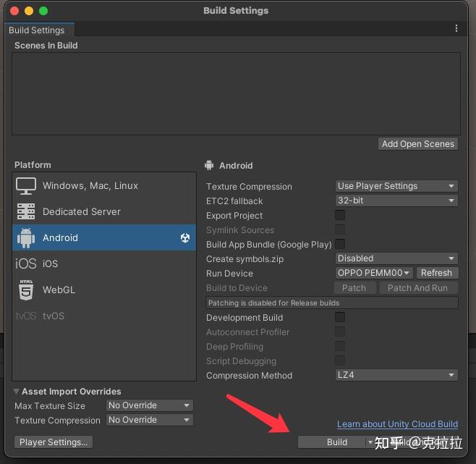Refresh the run device list

tap(436, 273)
